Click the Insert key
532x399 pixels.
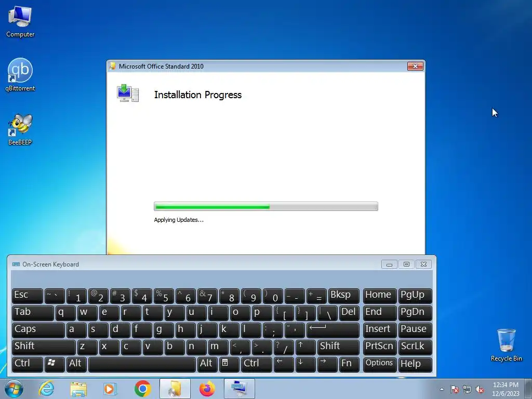coord(380,330)
